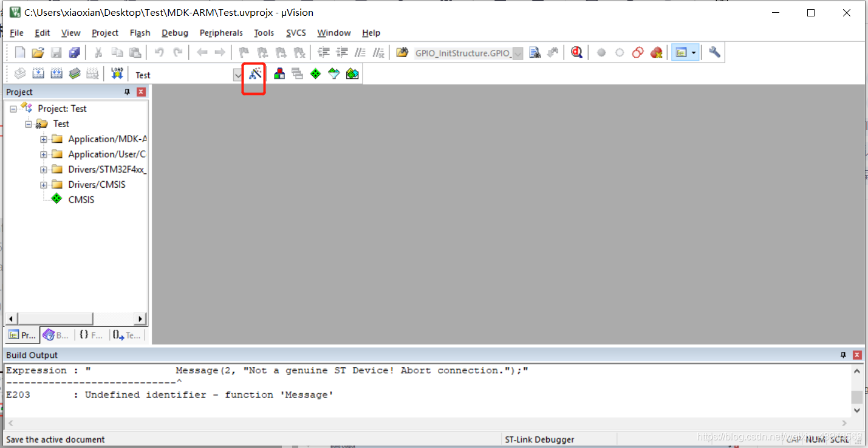Click the Paste clipboard icon
The width and height of the screenshot is (868, 448).
point(135,53)
